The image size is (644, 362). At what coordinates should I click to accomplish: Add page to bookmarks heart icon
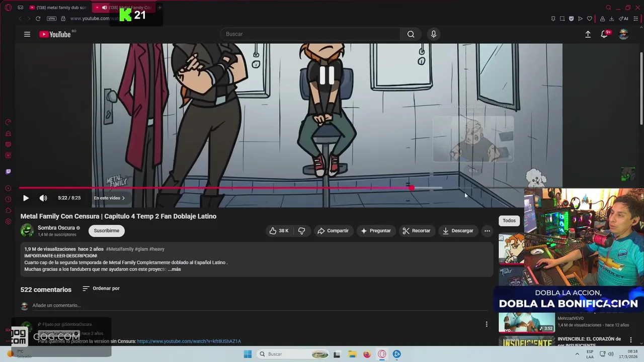(x=589, y=19)
